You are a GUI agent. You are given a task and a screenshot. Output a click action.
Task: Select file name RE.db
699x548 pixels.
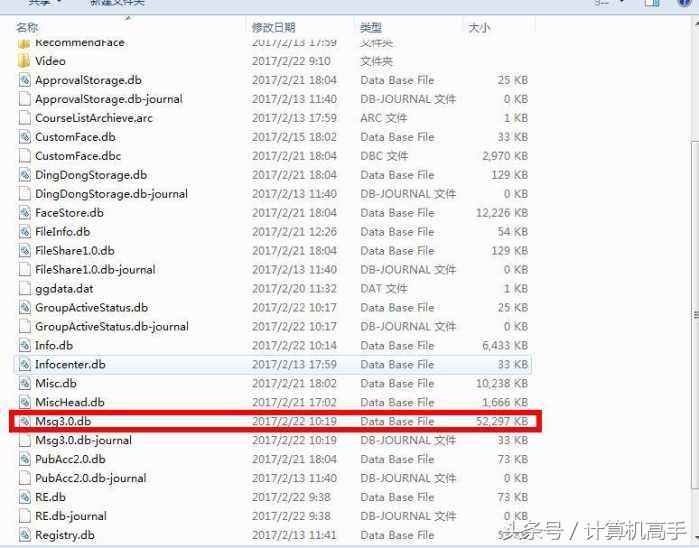pyautogui.click(x=50, y=497)
